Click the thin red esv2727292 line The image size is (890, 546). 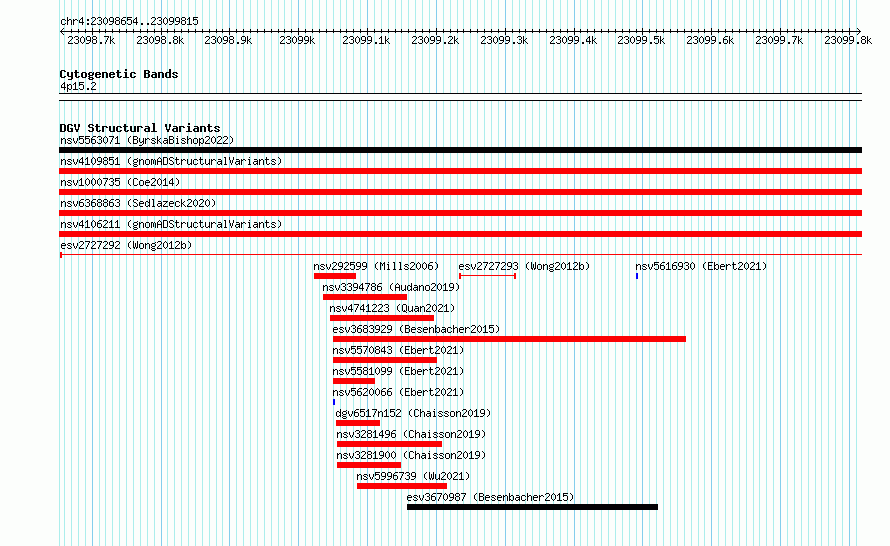[x=460, y=255]
